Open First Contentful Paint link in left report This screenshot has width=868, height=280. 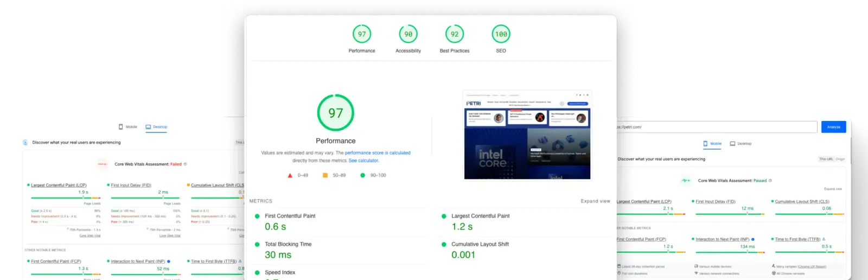click(56, 262)
